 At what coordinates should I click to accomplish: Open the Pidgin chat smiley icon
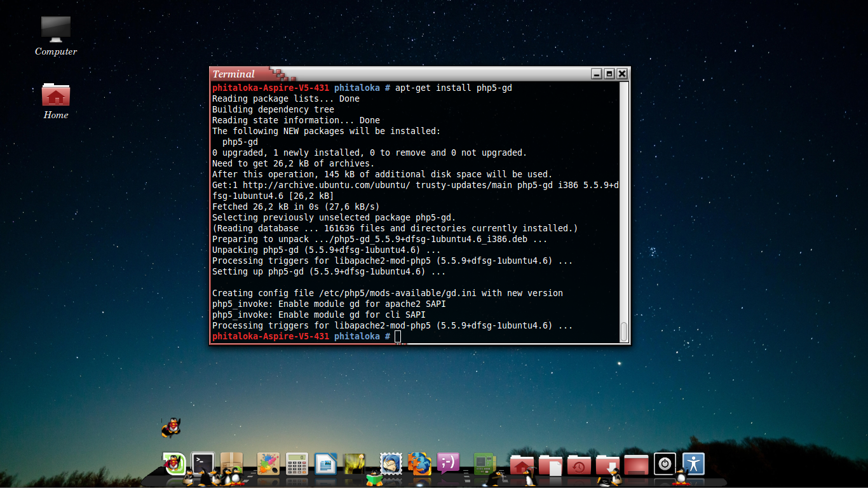(x=449, y=464)
